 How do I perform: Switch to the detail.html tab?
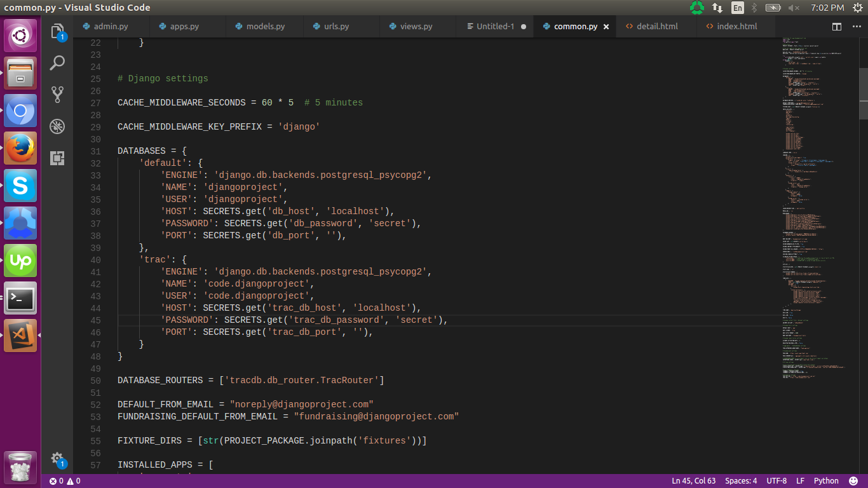click(652, 26)
